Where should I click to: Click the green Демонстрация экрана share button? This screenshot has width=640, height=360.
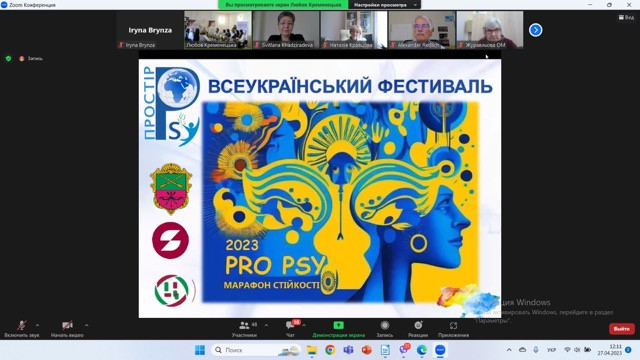[338, 329]
